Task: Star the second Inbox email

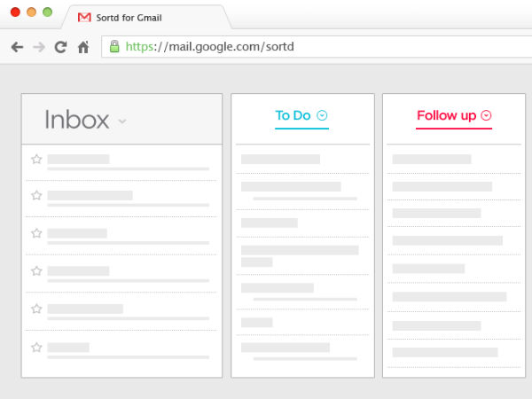Action: pyautogui.click(x=36, y=195)
